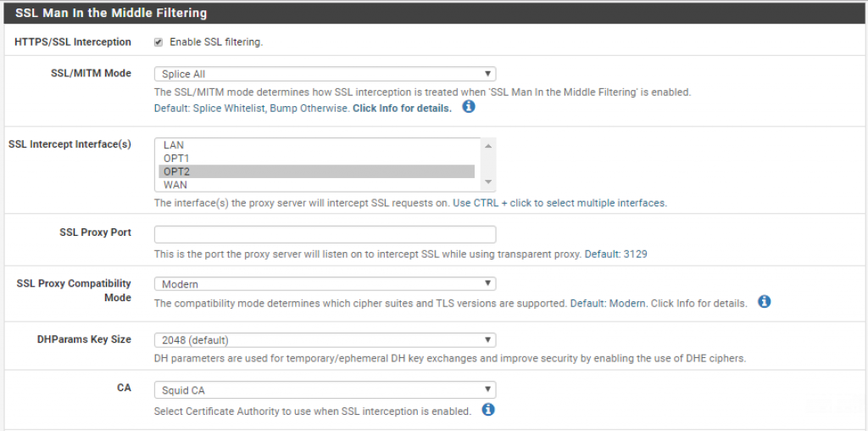Click into the SSL Proxy Port field
The image size is (868, 431).
[x=325, y=234]
